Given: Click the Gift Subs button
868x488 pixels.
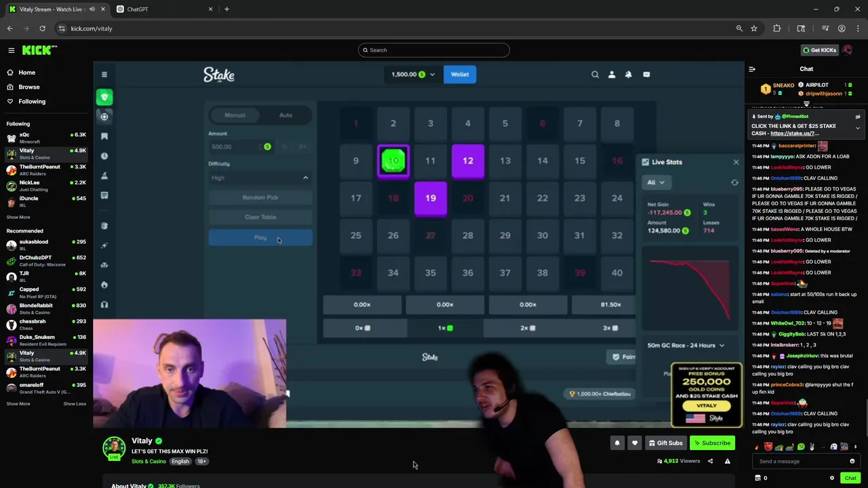Looking at the screenshot, I should pos(665,443).
